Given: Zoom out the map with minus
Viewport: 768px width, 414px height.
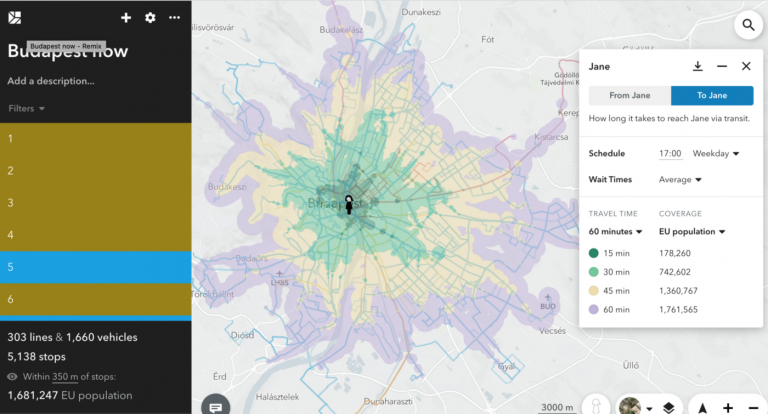Looking at the screenshot, I should click(x=753, y=408).
